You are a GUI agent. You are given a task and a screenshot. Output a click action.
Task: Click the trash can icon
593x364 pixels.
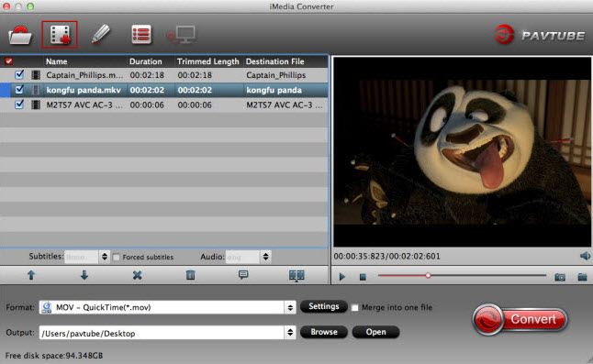click(191, 275)
